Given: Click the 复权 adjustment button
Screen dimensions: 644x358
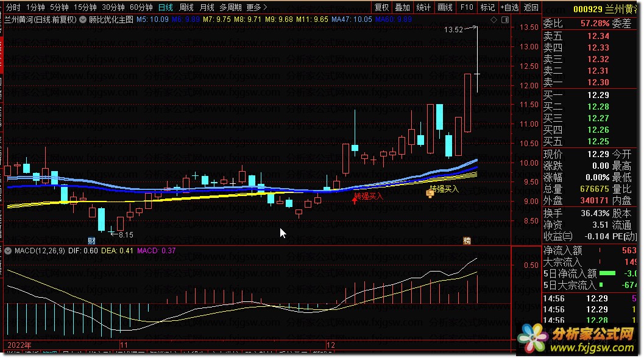Looking at the screenshot, I should click(381, 7).
